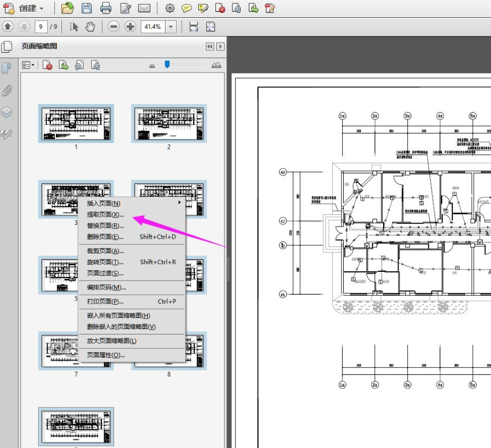
Task: Choose 删除嵌入的页面缩略图(V) menu item
Action: tap(132, 327)
